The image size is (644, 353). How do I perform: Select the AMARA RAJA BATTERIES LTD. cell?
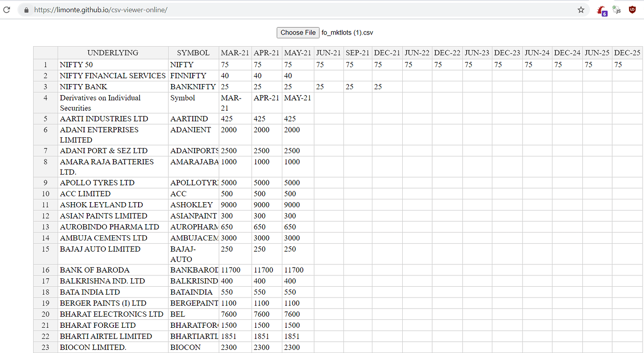[113, 167]
